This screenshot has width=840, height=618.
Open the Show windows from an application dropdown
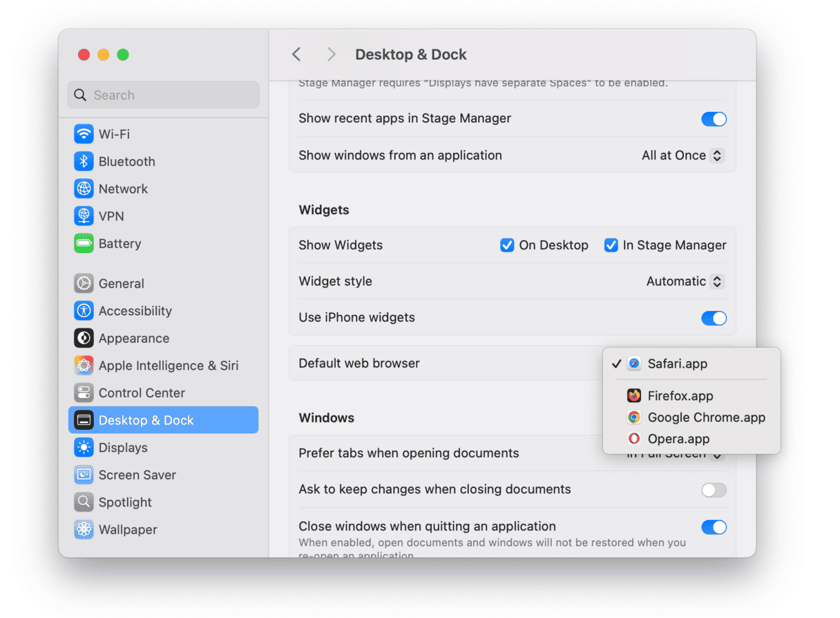(682, 155)
